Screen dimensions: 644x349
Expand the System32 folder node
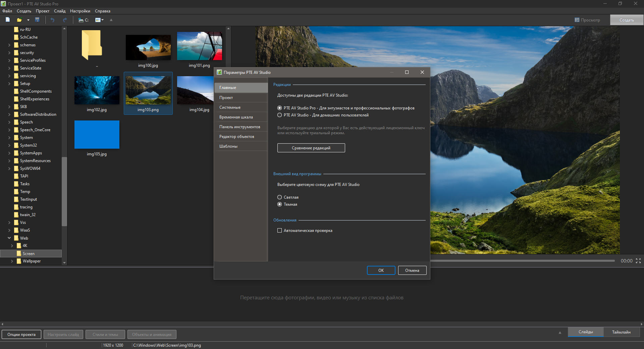click(x=9, y=145)
